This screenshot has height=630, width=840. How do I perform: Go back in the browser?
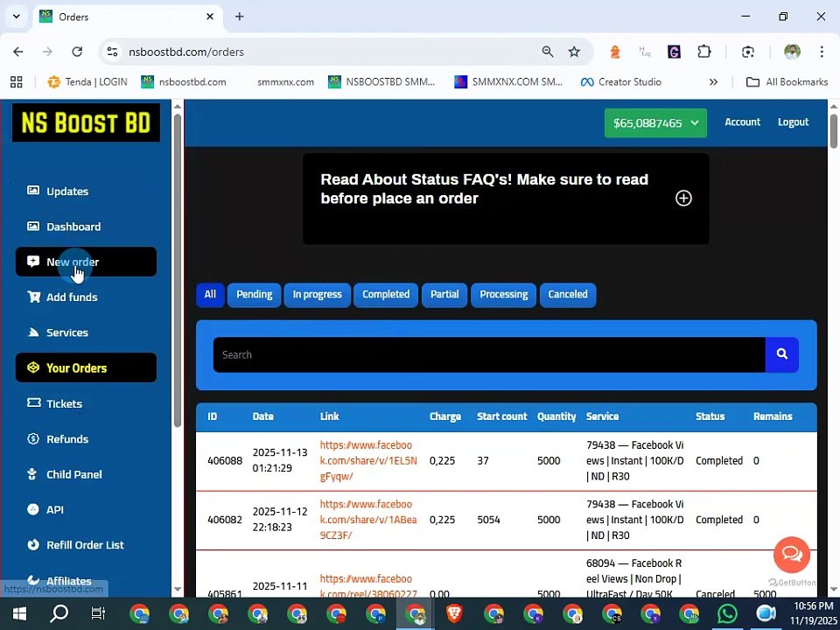point(18,52)
